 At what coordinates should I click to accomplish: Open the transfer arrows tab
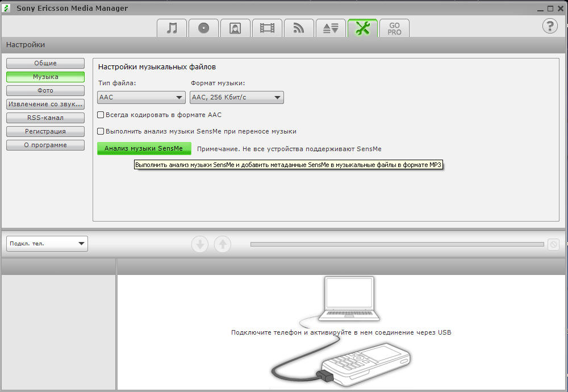pyautogui.click(x=331, y=28)
